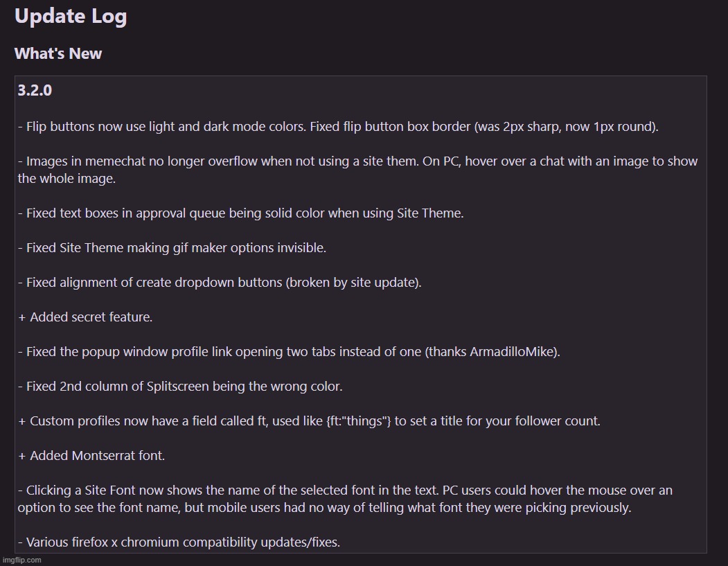
Task: Click the custom profiles ft field entry
Action: tap(309, 421)
